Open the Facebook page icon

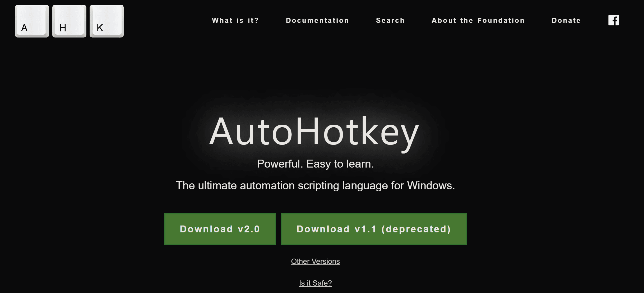(613, 20)
